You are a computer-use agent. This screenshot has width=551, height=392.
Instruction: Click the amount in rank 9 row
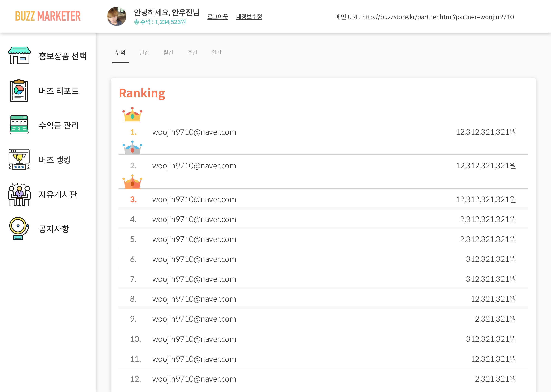(496, 319)
